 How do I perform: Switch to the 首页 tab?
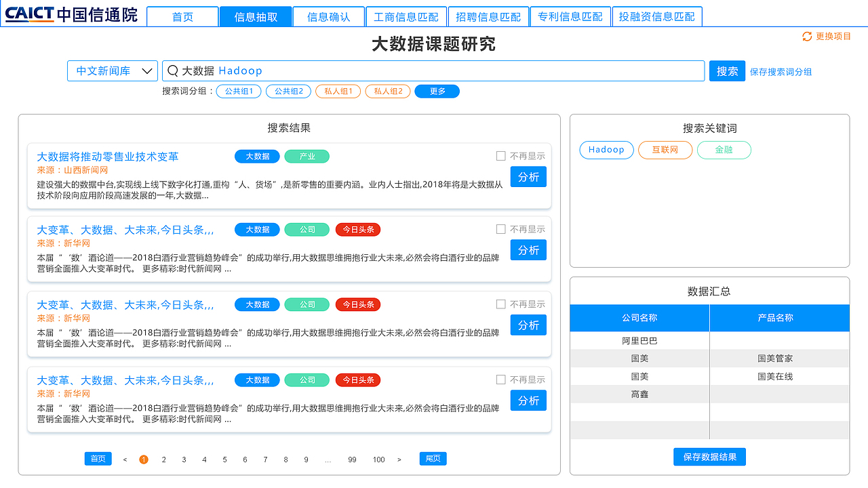(182, 17)
